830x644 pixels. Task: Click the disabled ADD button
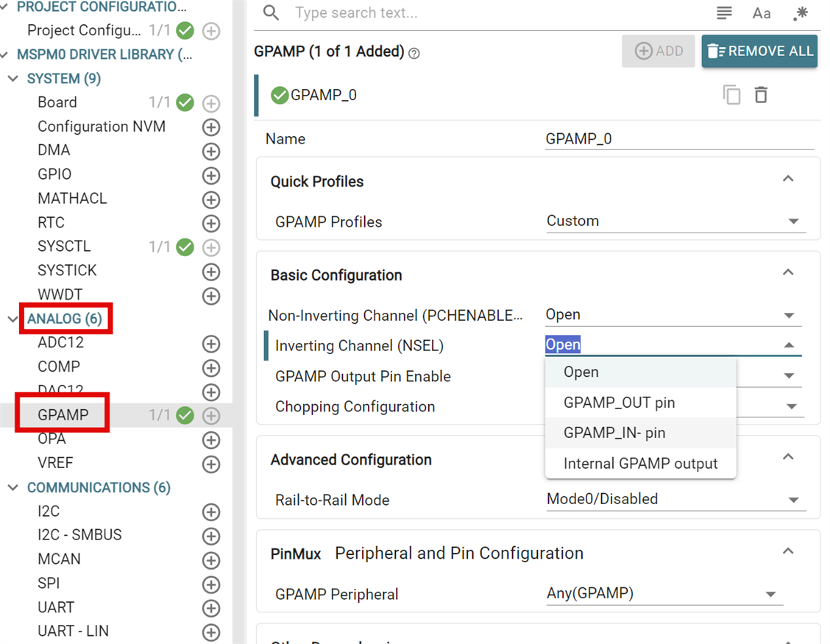[x=659, y=52]
